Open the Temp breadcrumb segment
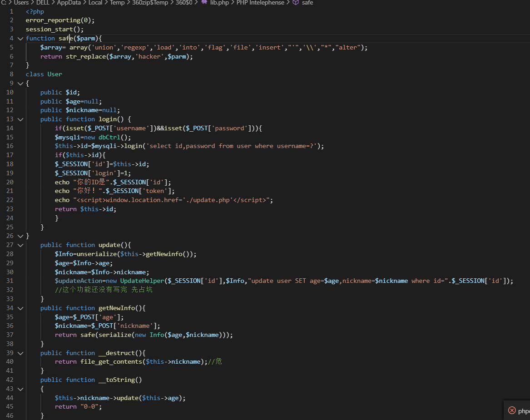The image size is (530, 420). 117,2
